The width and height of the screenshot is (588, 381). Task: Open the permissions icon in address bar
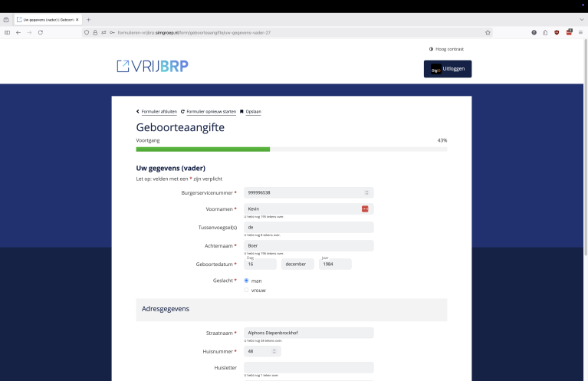[x=103, y=33]
